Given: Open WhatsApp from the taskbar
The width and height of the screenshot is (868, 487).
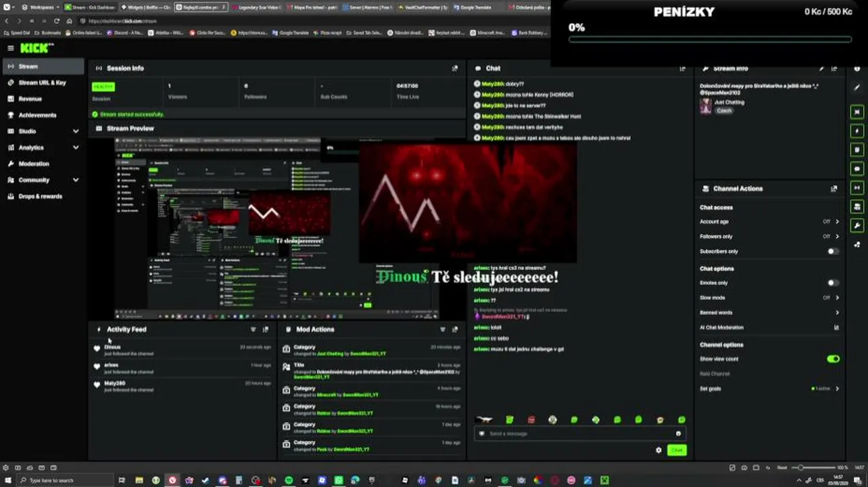Looking at the screenshot, I should (338, 480).
